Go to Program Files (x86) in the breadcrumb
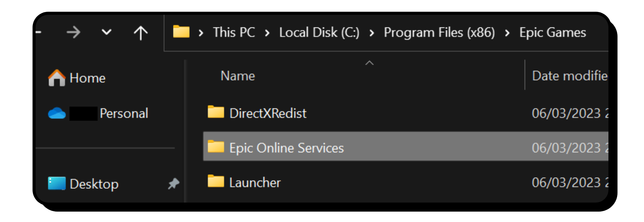 click(x=439, y=33)
